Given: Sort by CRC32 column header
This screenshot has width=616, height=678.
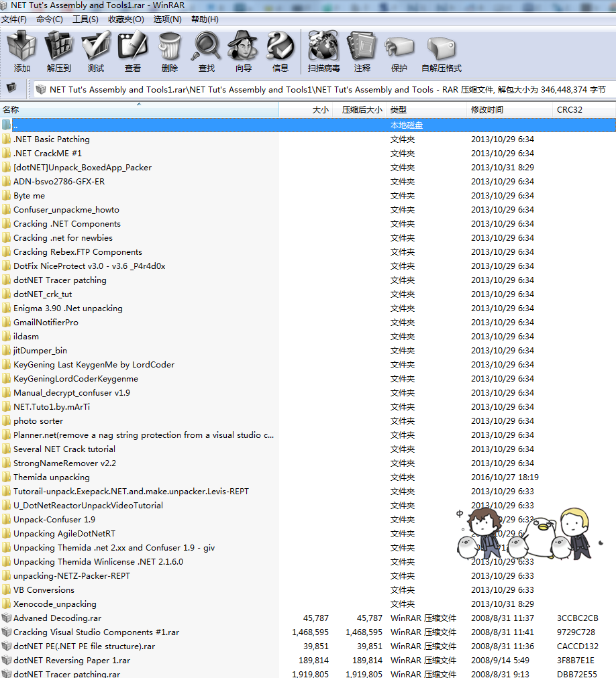Looking at the screenshot, I should coord(584,110).
